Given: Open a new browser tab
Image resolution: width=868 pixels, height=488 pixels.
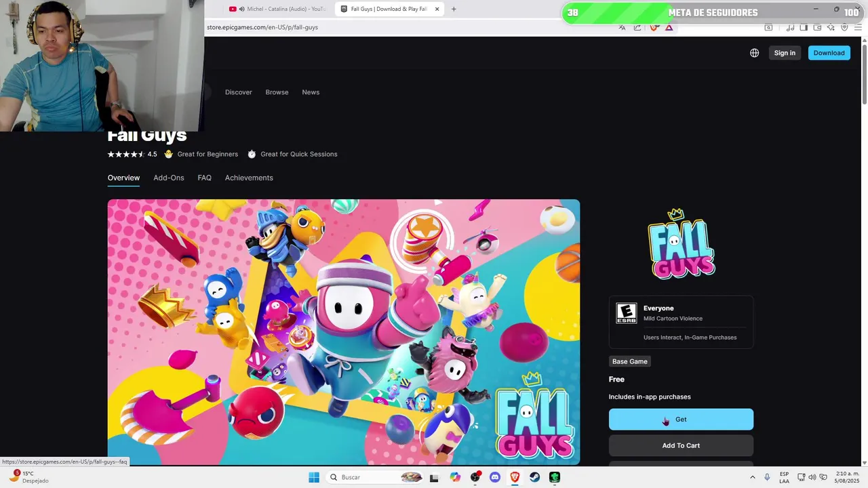Looking at the screenshot, I should pos(454,9).
